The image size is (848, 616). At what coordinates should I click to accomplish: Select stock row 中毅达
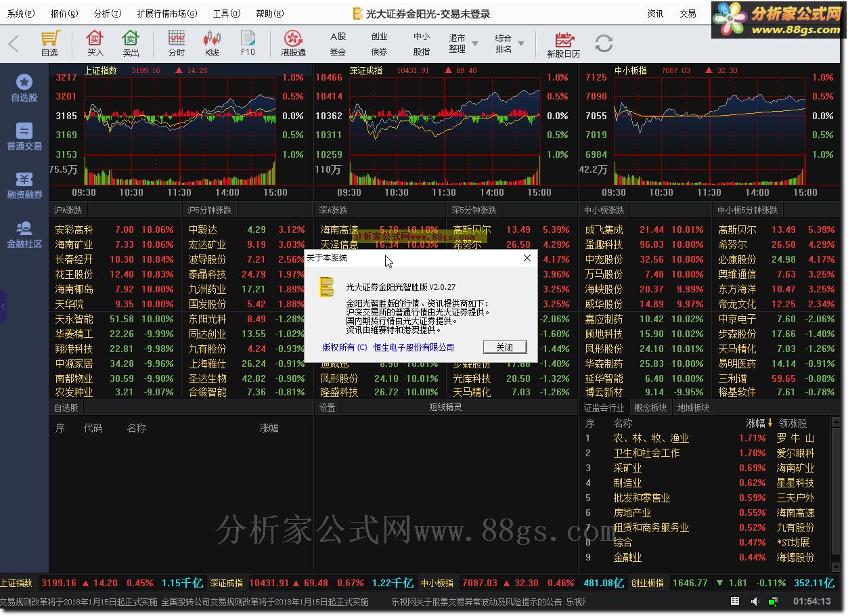[246, 229]
